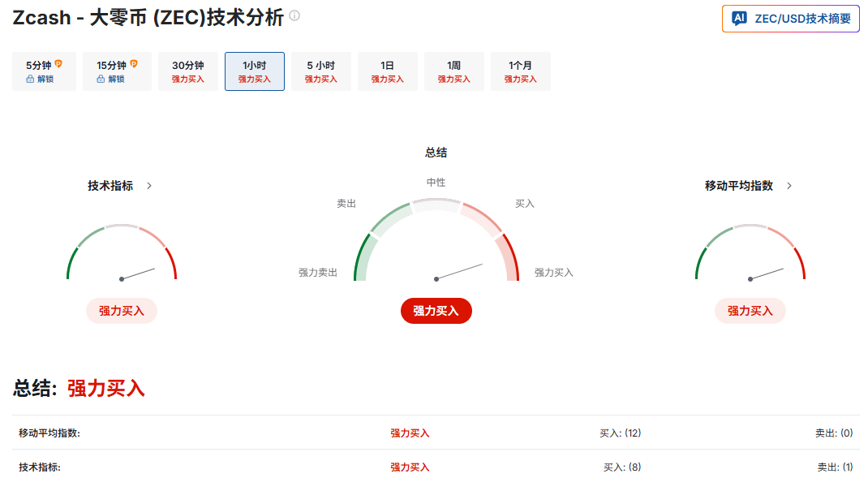This screenshot has width=868, height=478.
Task: Click the 卖出: (0) cell
Action: pyautogui.click(x=834, y=433)
